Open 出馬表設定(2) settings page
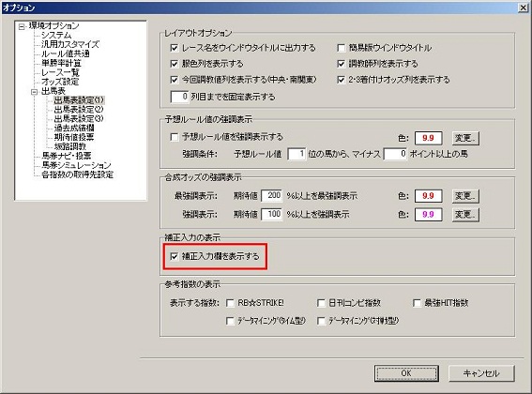Image resolution: width=532 pixels, height=394 pixels. click(x=79, y=109)
